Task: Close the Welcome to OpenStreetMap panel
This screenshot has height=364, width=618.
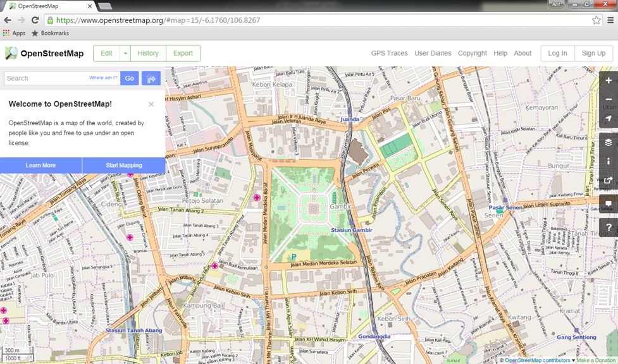Action: pyautogui.click(x=151, y=104)
